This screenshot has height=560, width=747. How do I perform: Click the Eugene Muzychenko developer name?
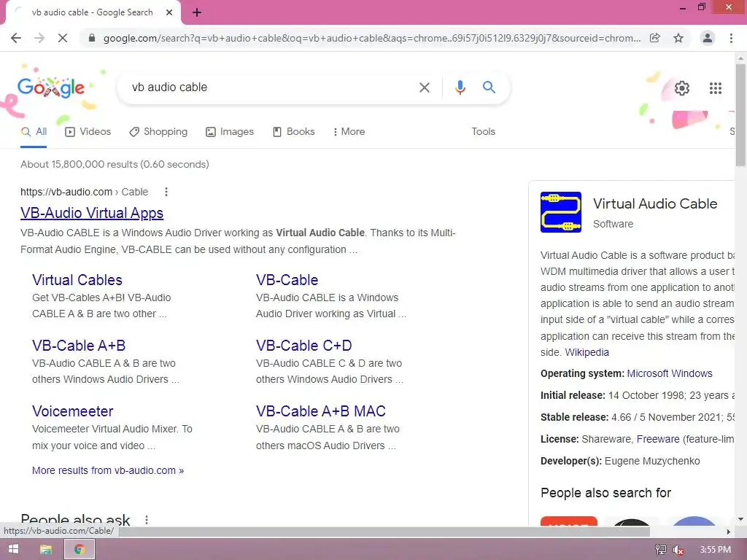[652, 461]
